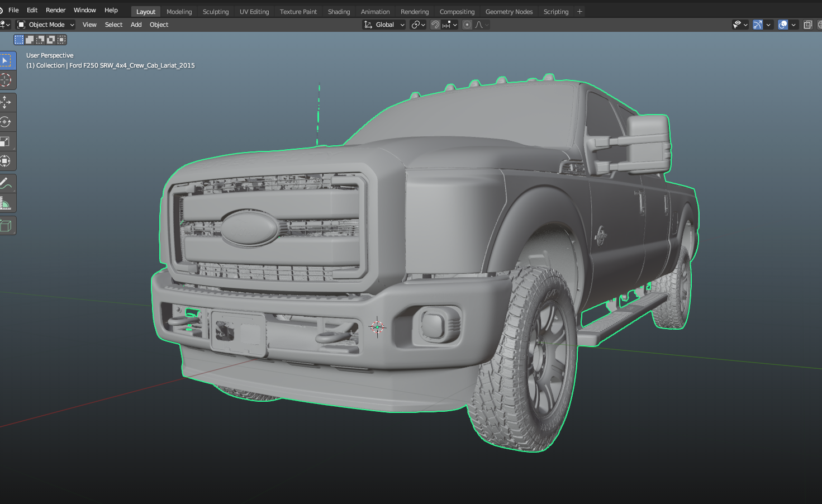This screenshot has width=822, height=504.
Task: Open the snapping options dropdown
Action: coord(450,25)
